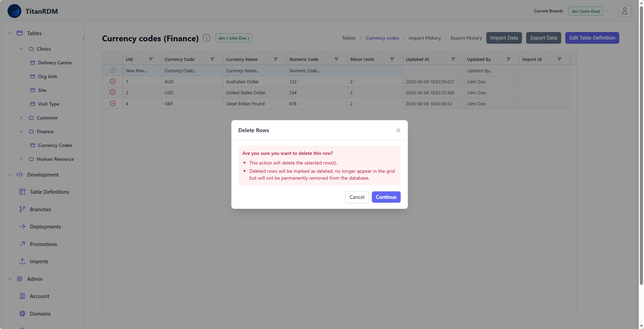Image resolution: width=644 pixels, height=329 pixels.
Task: Click the Imports upload icon
Action: point(22,261)
